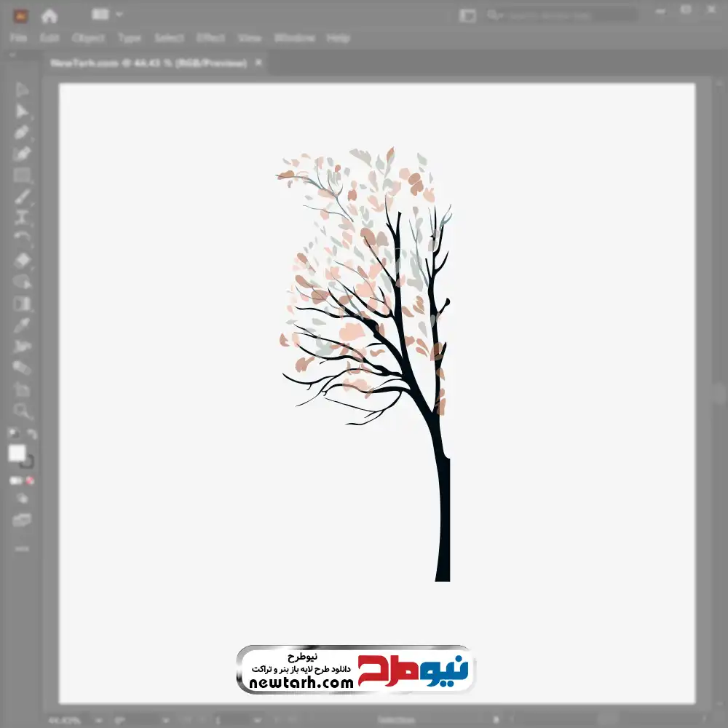Choose the Eyedropper tool
The image size is (728, 728).
[22, 325]
